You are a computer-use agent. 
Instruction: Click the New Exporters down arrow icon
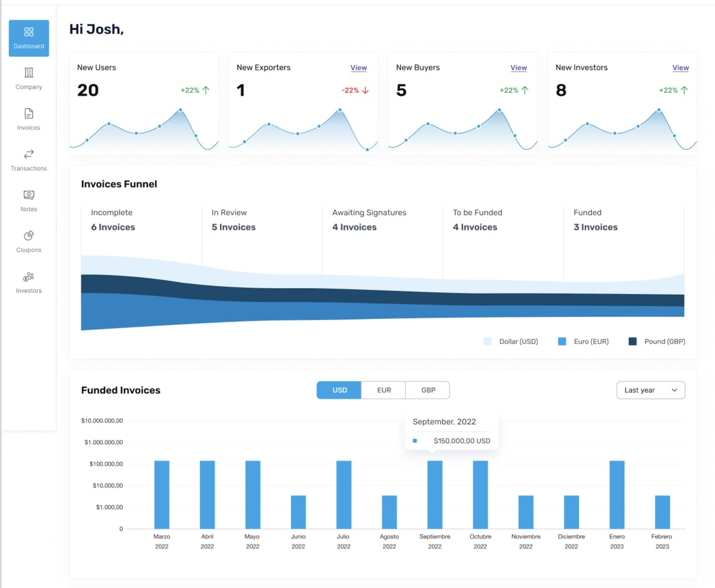point(366,90)
